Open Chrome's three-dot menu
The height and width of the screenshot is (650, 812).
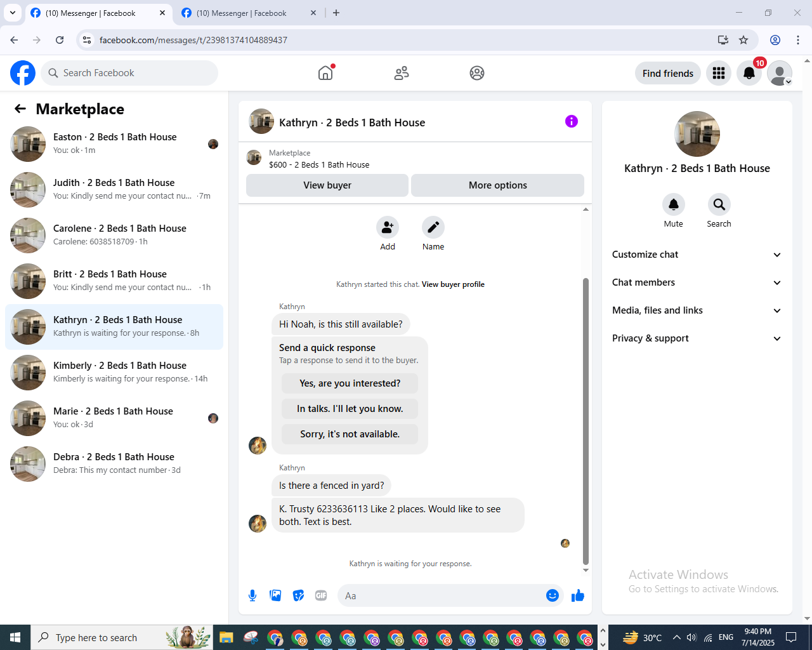pos(798,40)
